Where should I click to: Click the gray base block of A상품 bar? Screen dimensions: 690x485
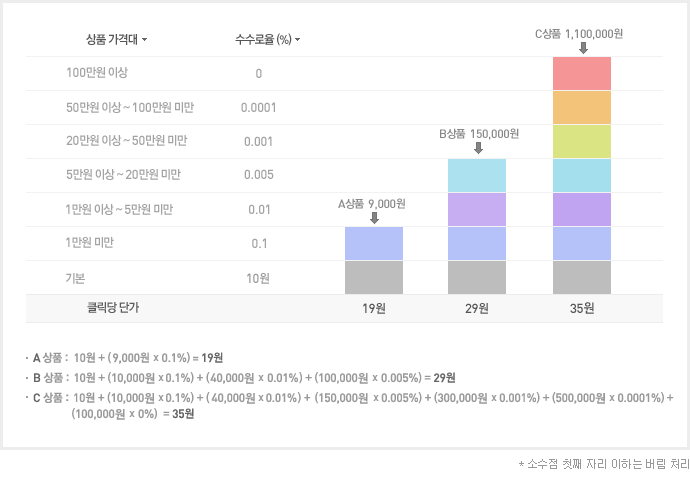pos(374,277)
